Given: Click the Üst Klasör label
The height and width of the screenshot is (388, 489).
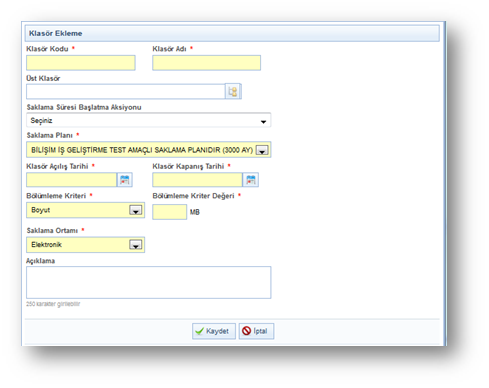Looking at the screenshot, I should [x=43, y=78].
